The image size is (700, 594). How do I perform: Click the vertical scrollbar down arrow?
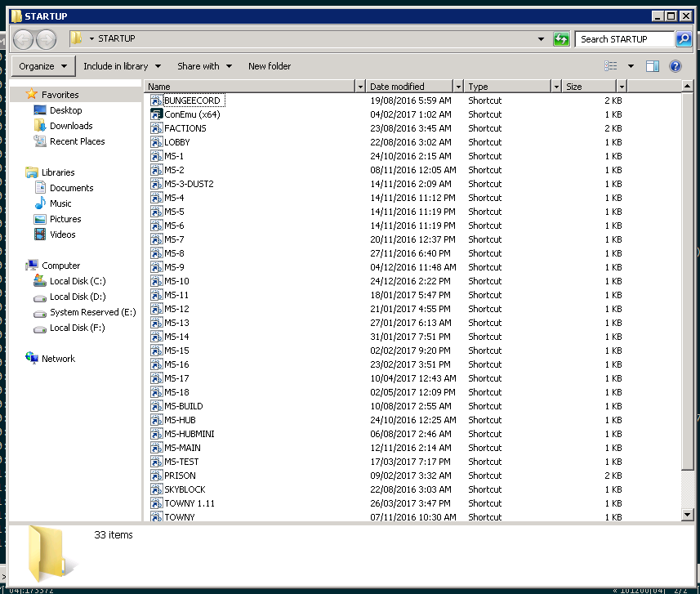tap(688, 514)
